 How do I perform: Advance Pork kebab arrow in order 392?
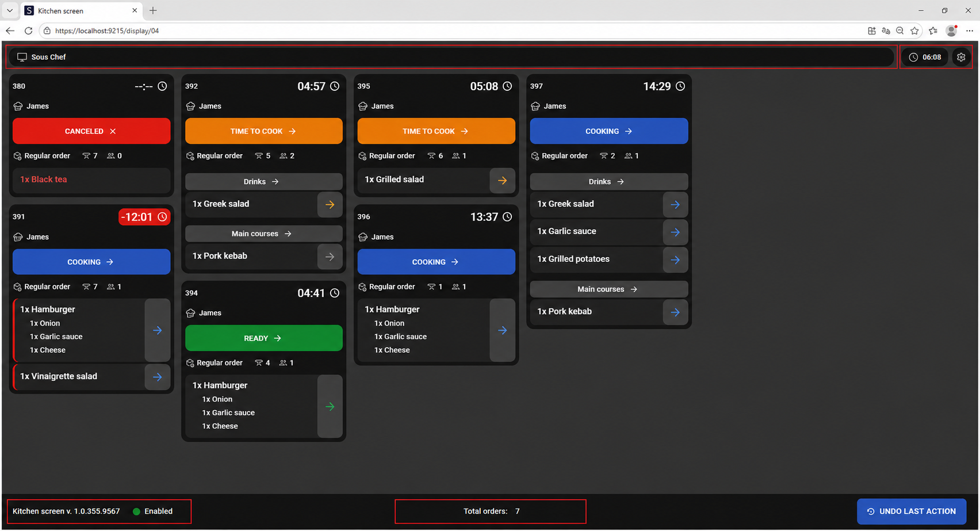(x=330, y=257)
